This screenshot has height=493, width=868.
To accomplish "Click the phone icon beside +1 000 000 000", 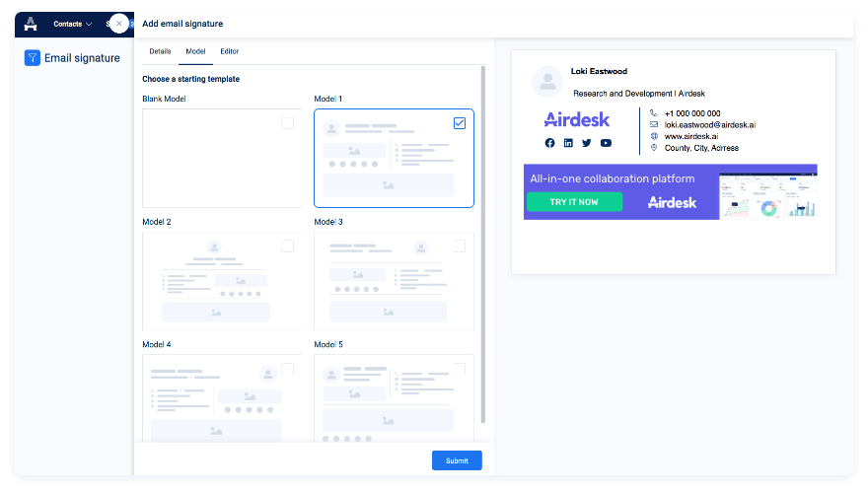I will 654,113.
